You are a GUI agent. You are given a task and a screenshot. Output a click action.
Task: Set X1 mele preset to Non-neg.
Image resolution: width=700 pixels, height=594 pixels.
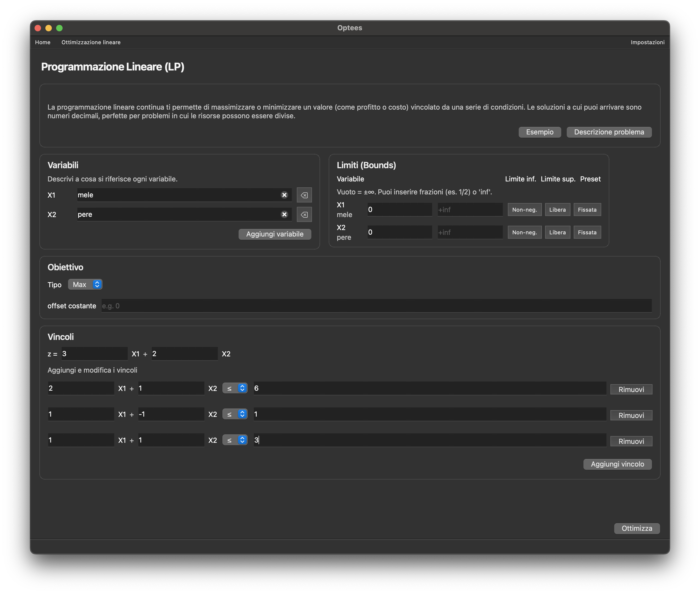click(524, 210)
